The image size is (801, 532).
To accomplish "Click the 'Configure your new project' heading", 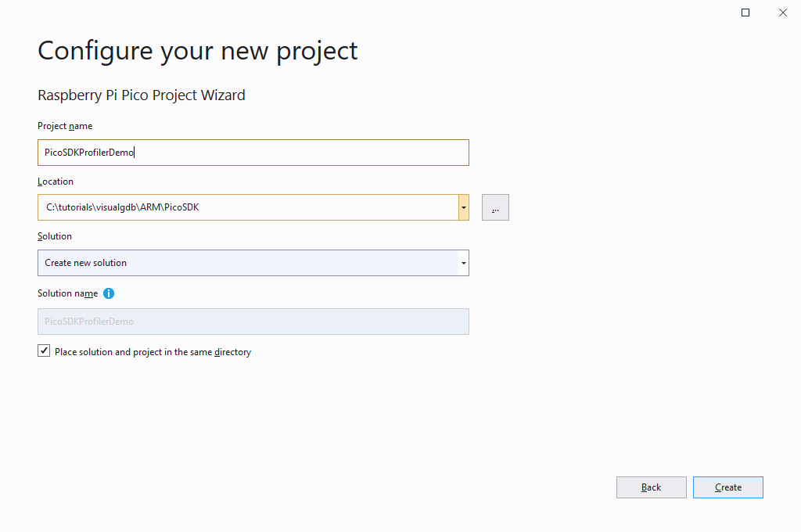I will 198,51.
